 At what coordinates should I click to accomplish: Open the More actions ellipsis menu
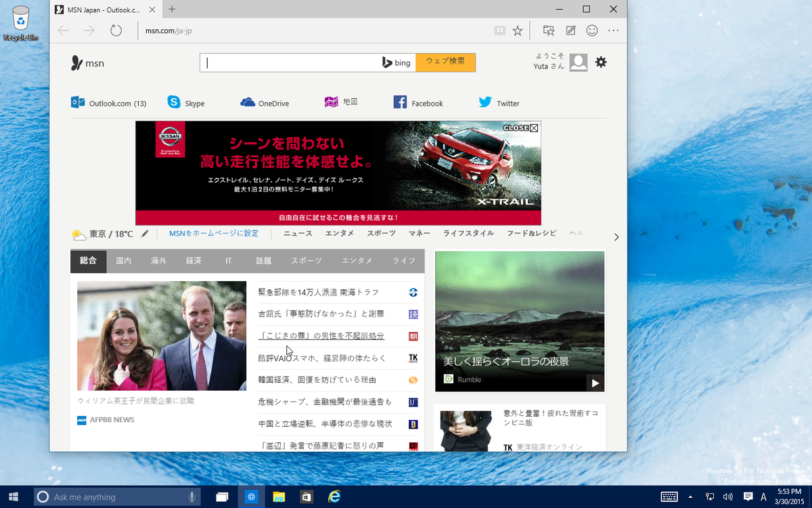614,30
